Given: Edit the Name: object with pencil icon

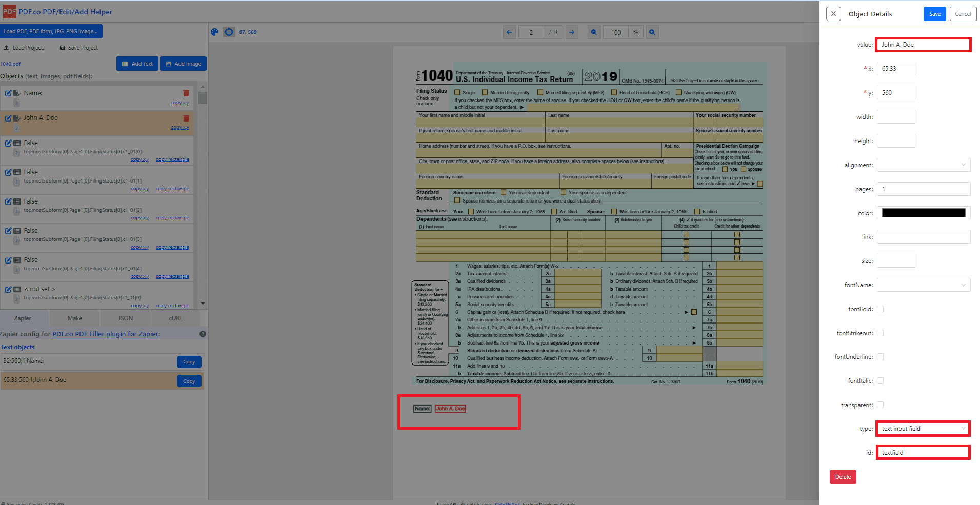Looking at the screenshot, I should [x=8, y=93].
